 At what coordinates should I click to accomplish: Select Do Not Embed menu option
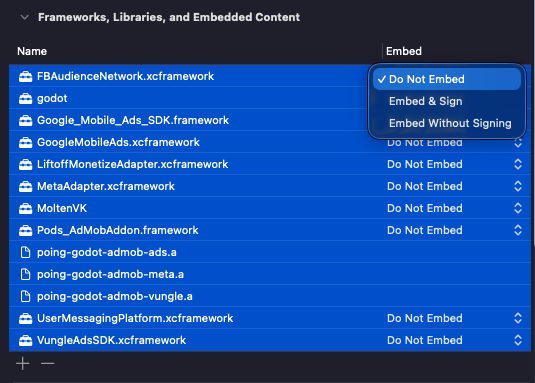point(447,79)
